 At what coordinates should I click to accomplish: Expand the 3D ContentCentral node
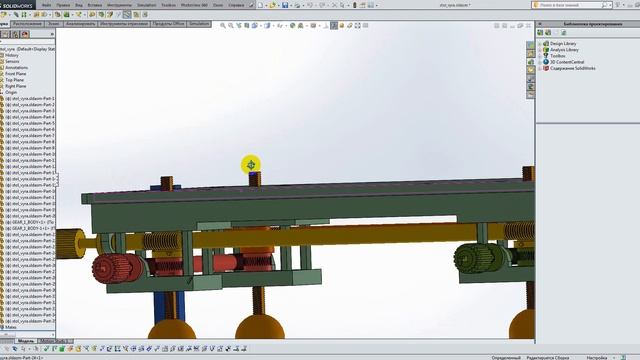click(x=540, y=62)
